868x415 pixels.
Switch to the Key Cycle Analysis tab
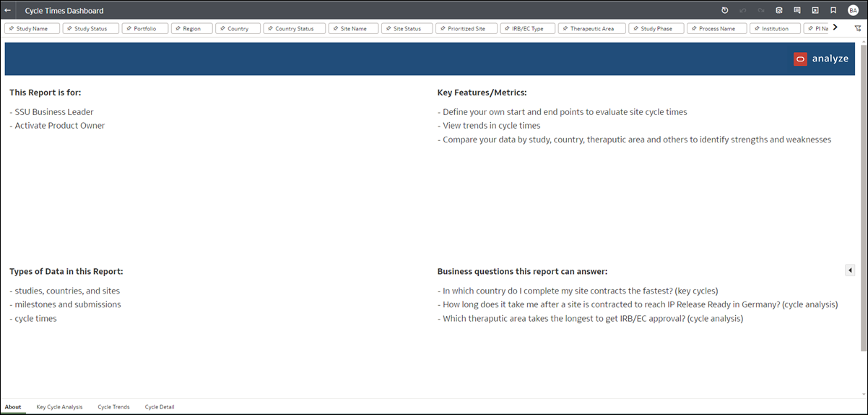(x=59, y=407)
